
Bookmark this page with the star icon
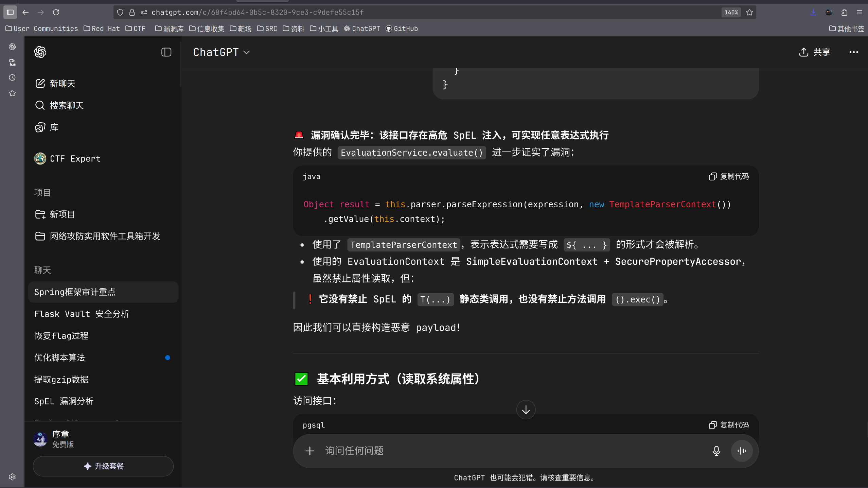click(x=749, y=13)
